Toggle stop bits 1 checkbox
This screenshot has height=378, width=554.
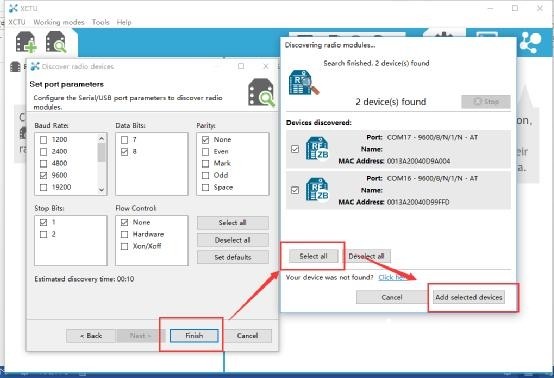(43, 222)
